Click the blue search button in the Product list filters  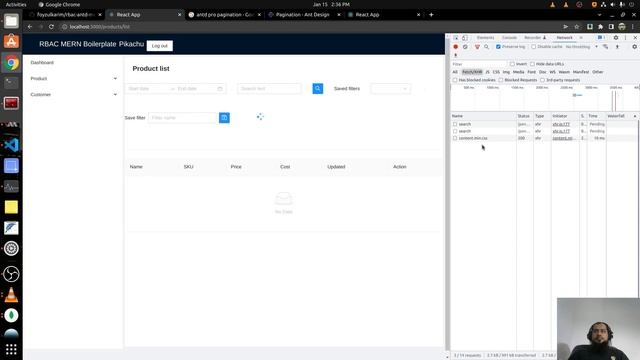pyautogui.click(x=318, y=89)
